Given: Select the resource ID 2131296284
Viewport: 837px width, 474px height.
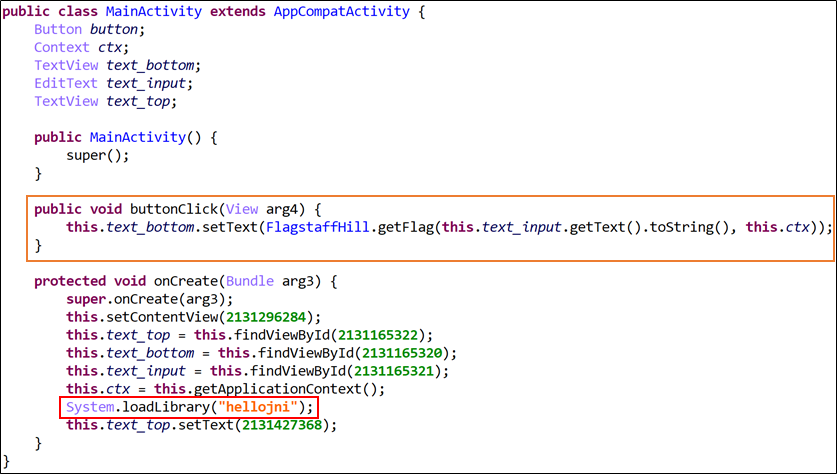Looking at the screenshot, I should [x=265, y=318].
